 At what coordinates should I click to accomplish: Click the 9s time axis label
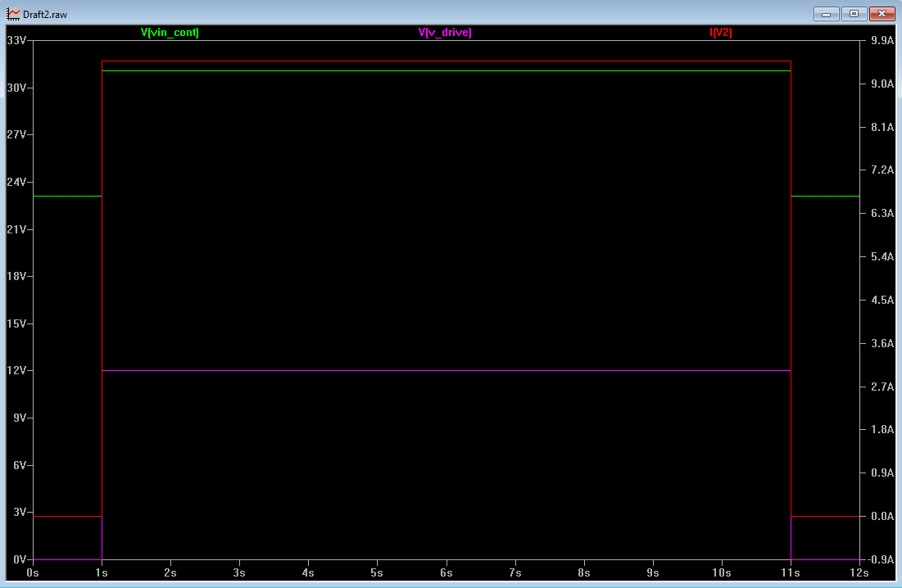click(x=652, y=572)
